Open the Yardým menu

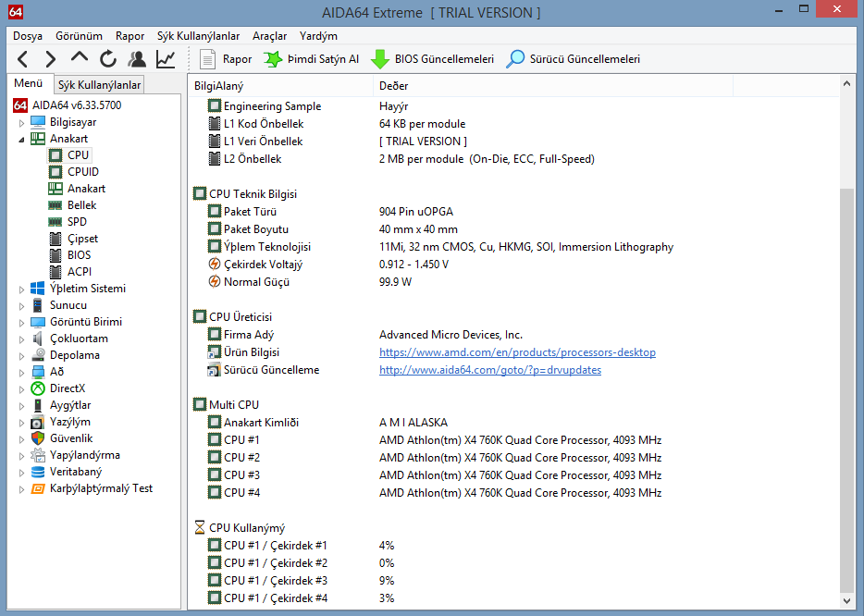click(x=318, y=36)
